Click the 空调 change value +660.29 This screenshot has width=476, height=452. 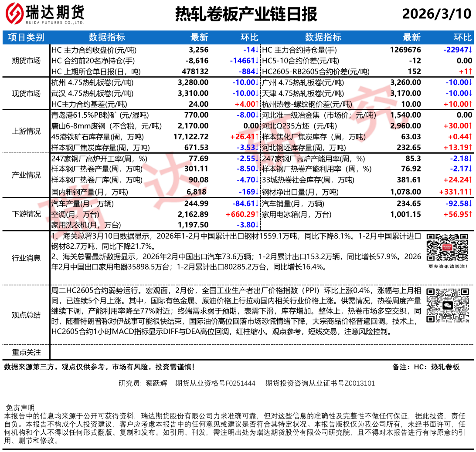[x=242, y=214]
